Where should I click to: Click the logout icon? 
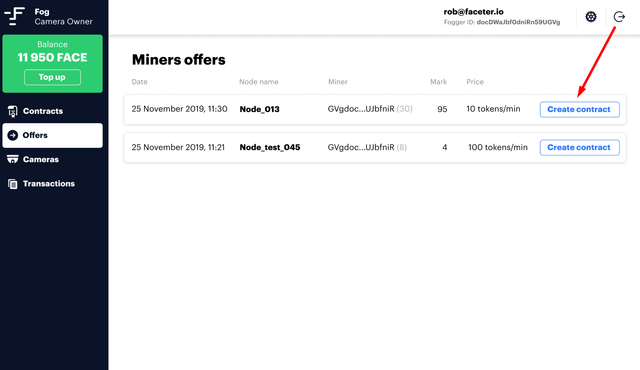[x=619, y=17]
